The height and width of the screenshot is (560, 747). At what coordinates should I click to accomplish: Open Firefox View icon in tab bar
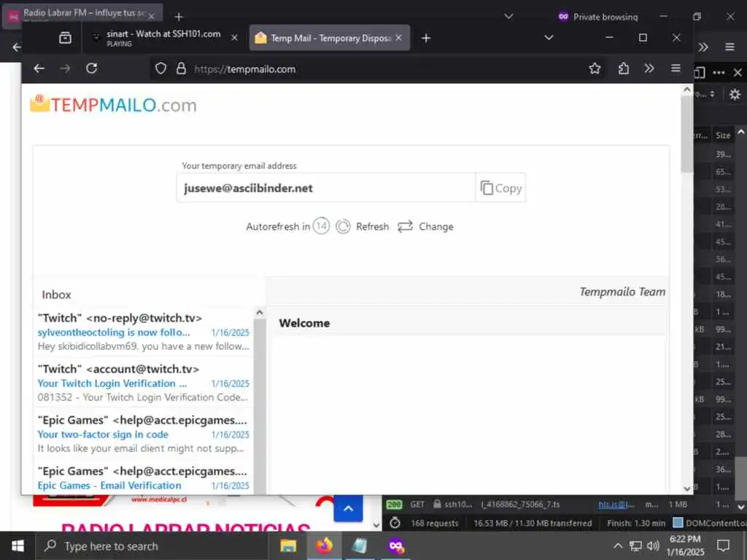(65, 38)
